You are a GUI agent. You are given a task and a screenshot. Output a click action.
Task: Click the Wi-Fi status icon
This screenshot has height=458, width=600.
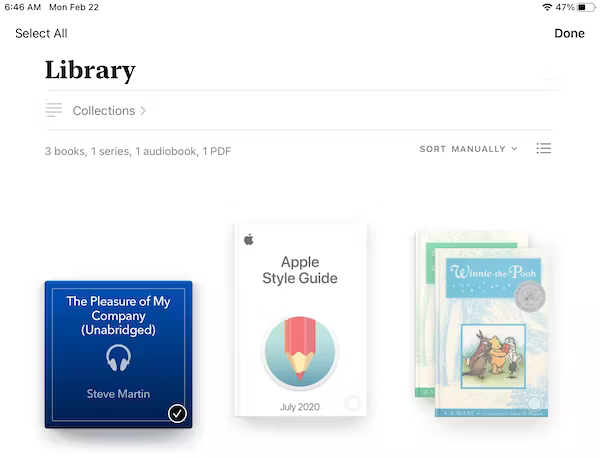pyautogui.click(x=547, y=7)
